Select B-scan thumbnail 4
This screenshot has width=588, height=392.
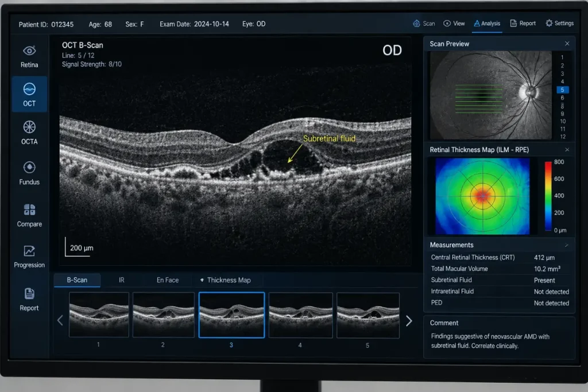pos(300,315)
